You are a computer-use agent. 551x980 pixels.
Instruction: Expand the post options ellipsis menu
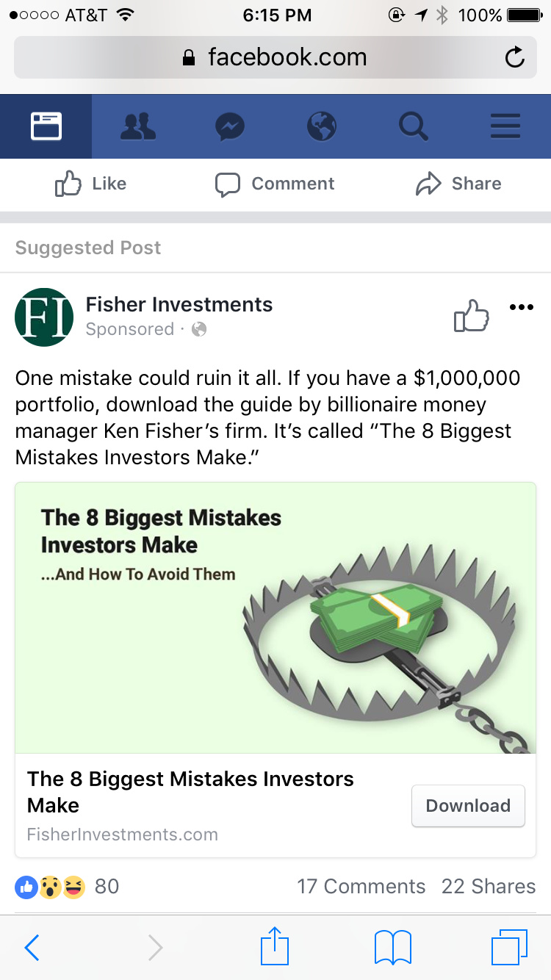(x=521, y=307)
